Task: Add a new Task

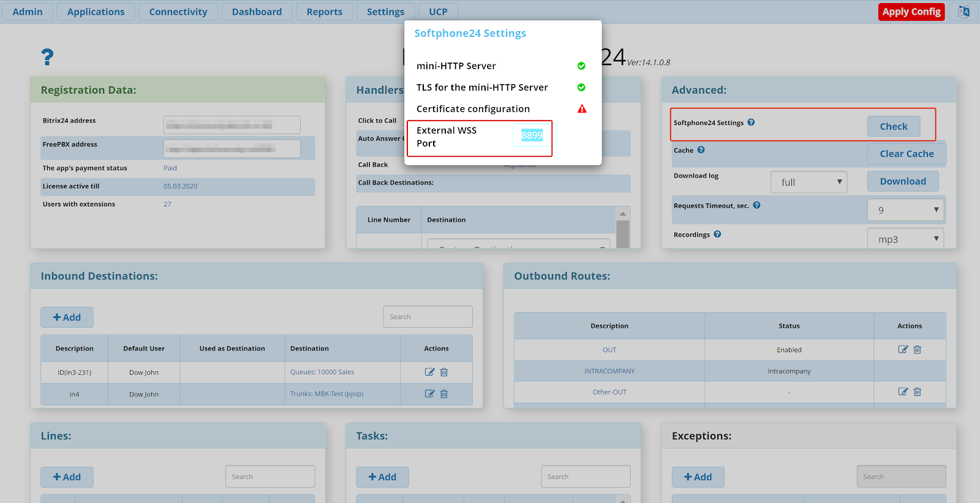Action: pos(382,477)
